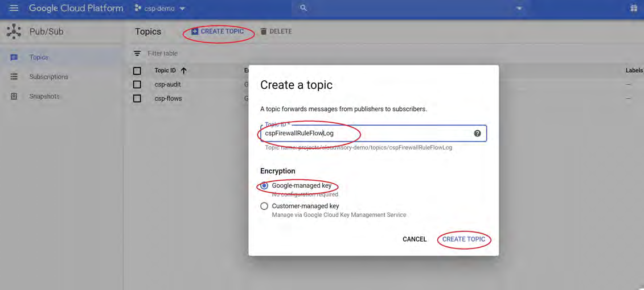The image size is (644, 290).
Task: Click the Topic ID column header
Action: [x=165, y=71]
